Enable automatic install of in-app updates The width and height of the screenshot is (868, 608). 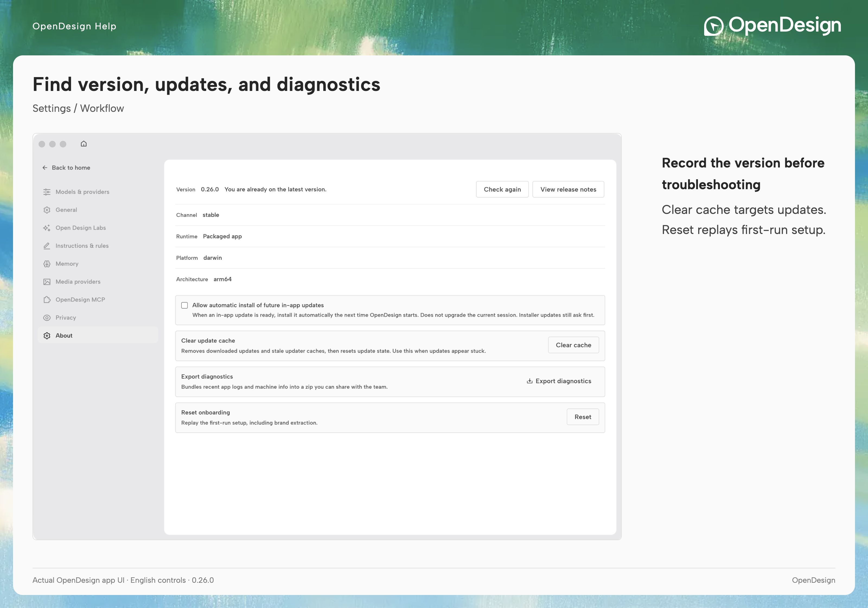184,305
